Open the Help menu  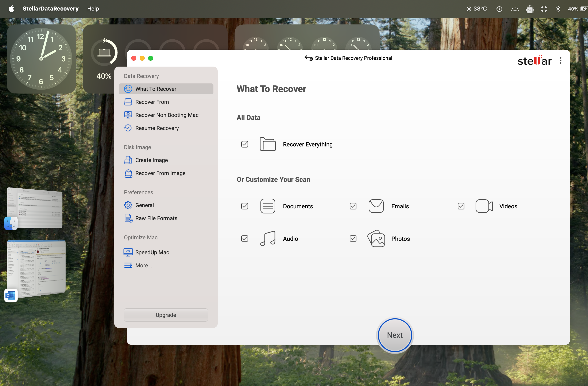pyautogui.click(x=93, y=9)
